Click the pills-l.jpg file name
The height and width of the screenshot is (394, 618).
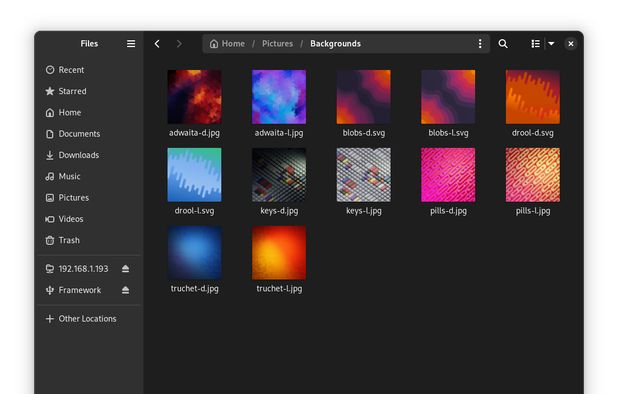[533, 211]
